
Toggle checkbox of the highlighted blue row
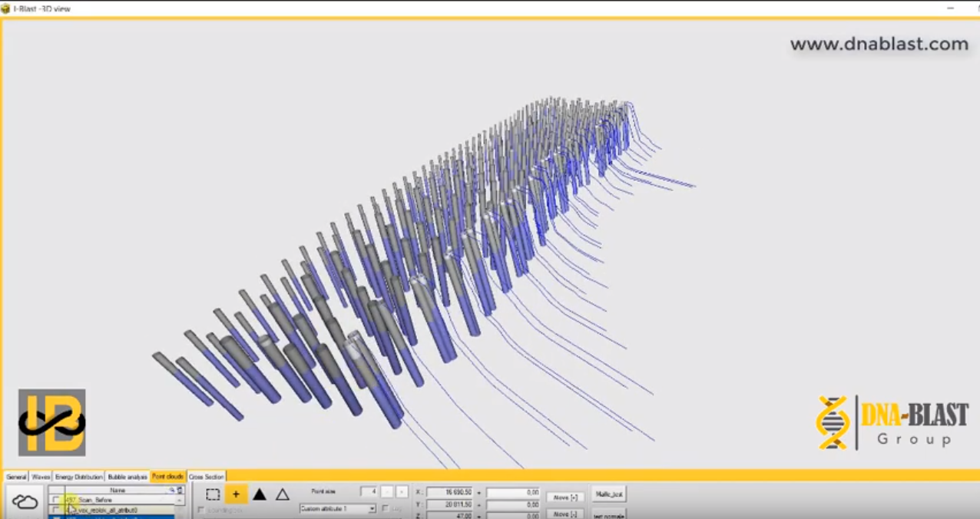pyautogui.click(x=55, y=517)
